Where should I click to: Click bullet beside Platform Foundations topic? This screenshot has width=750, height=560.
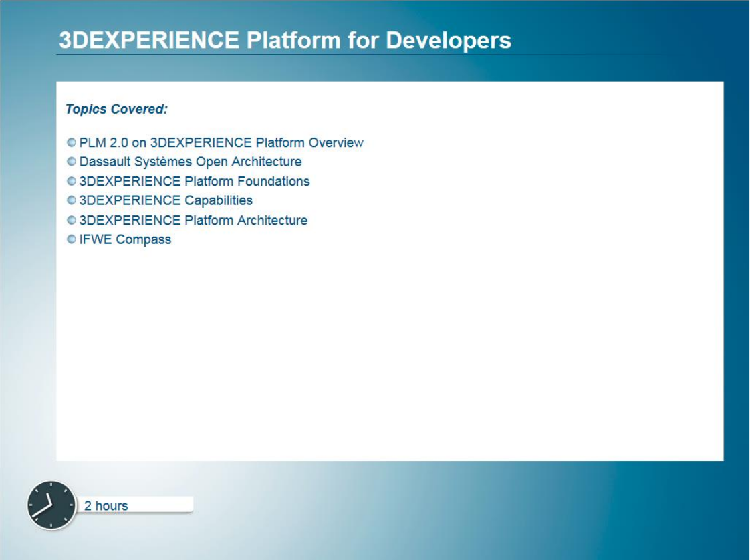tap(72, 181)
